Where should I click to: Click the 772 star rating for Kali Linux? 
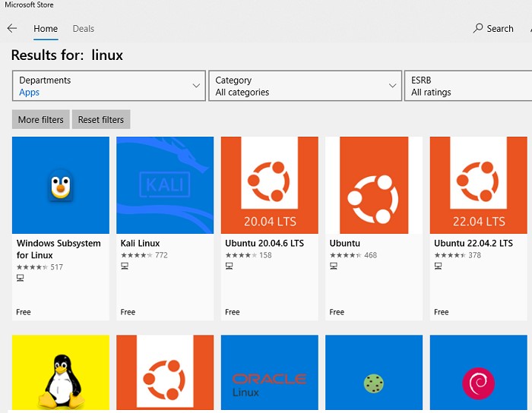click(x=144, y=255)
